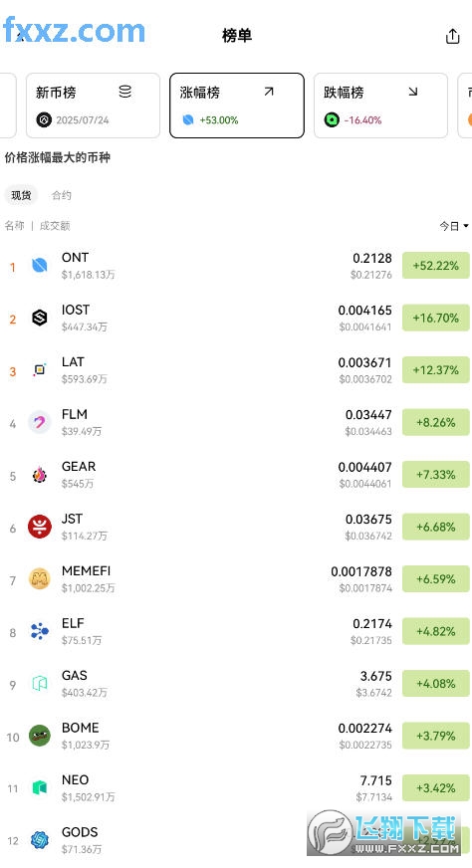Screen dimensions: 472x868
Task: Click the +16.70% change button for IOST
Action: pyautogui.click(x=435, y=318)
